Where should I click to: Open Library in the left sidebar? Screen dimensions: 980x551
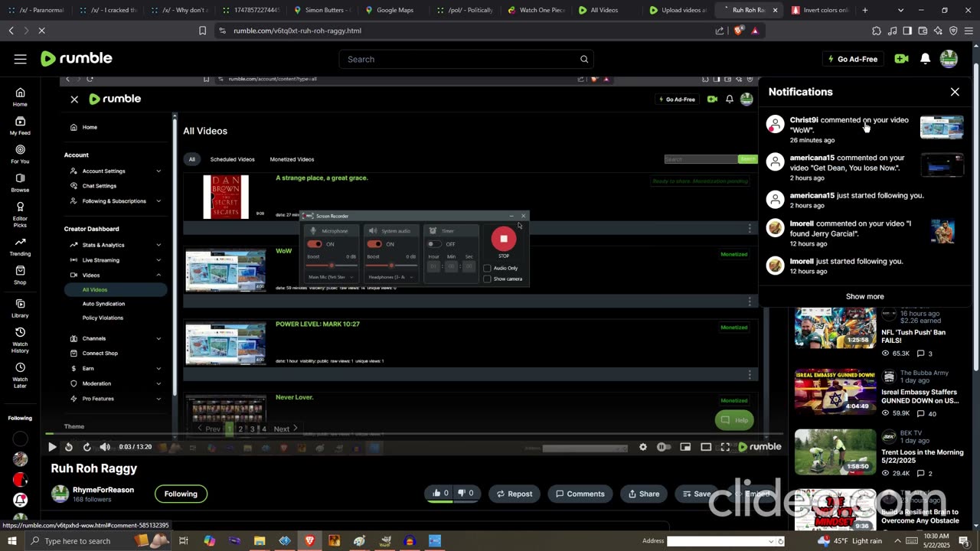tap(20, 308)
